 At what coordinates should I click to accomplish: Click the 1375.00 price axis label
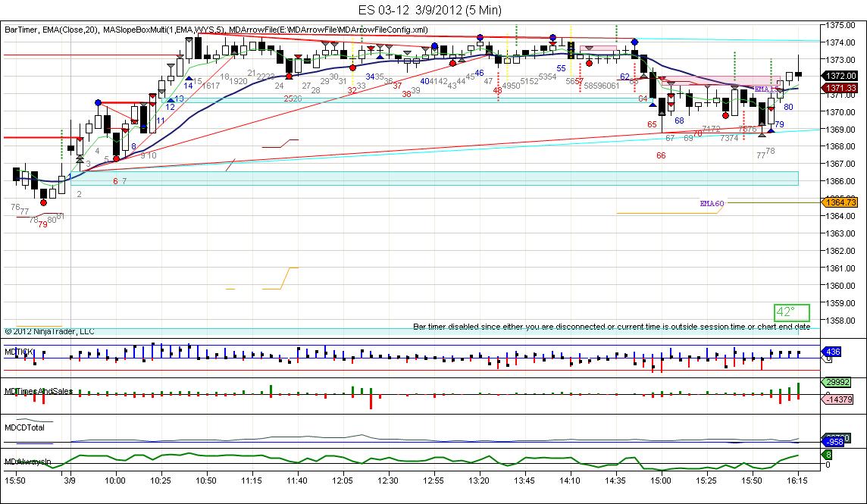click(841, 25)
